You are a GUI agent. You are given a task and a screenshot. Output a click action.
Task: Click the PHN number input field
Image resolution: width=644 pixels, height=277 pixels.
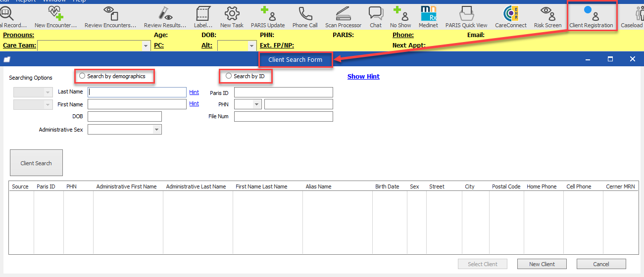tap(298, 104)
